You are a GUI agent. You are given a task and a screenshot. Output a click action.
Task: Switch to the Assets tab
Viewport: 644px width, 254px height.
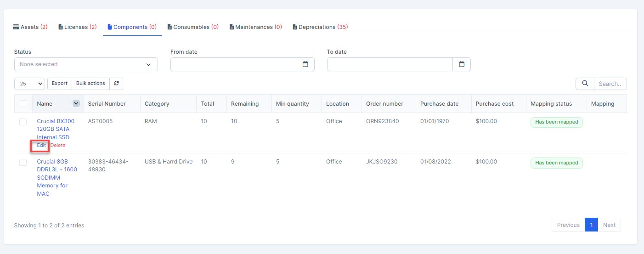[30, 27]
